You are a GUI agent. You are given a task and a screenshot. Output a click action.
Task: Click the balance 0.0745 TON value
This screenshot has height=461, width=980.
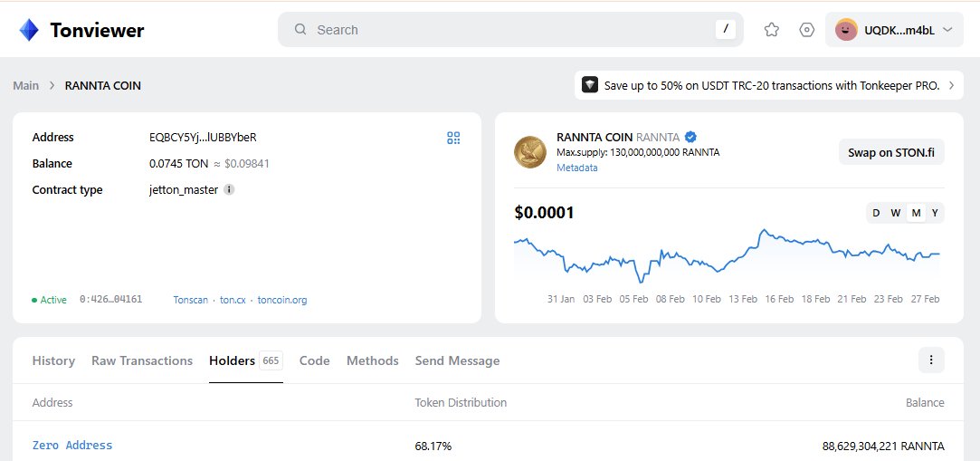point(179,164)
